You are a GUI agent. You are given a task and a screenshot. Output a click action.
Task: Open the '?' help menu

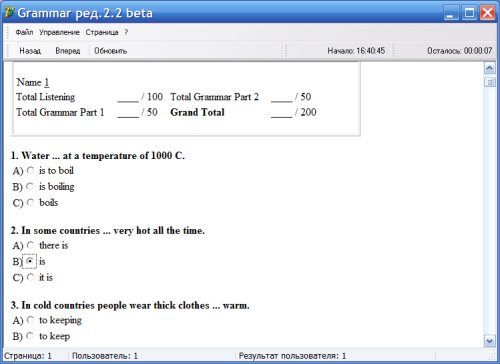(126, 32)
